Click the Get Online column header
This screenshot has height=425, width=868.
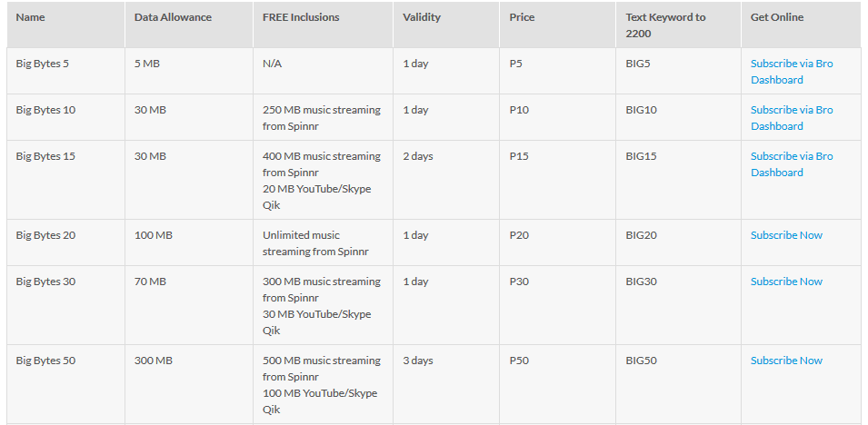[x=777, y=17]
